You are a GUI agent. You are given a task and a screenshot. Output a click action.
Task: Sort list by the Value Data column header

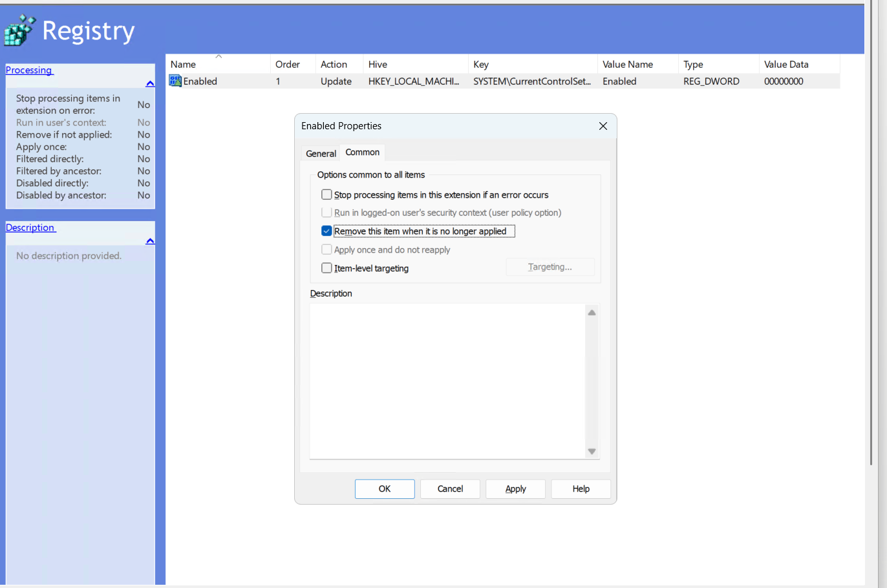pyautogui.click(x=800, y=64)
